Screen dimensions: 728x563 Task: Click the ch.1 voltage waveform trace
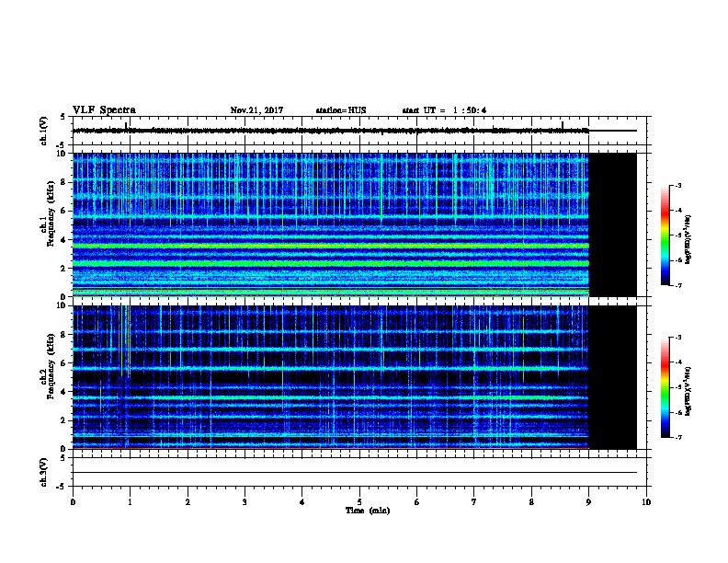[x=331, y=131]
